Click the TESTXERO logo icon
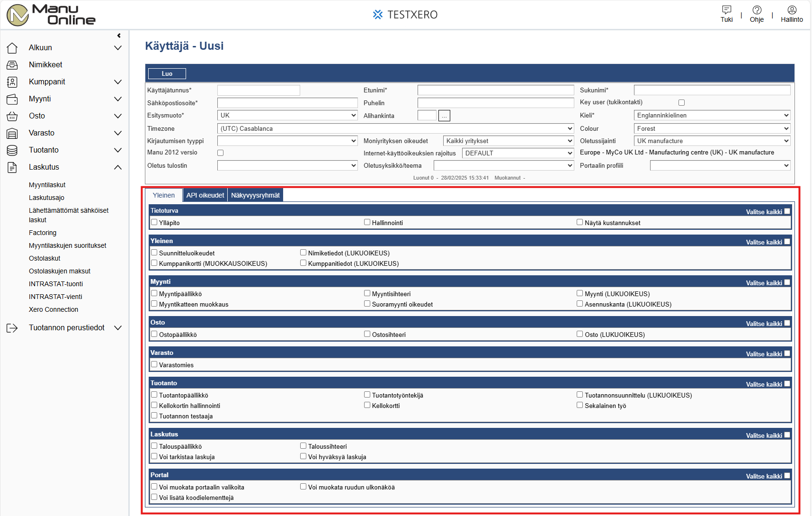The image size is (812, 516). pyautogui.click(x=377, y=15)
